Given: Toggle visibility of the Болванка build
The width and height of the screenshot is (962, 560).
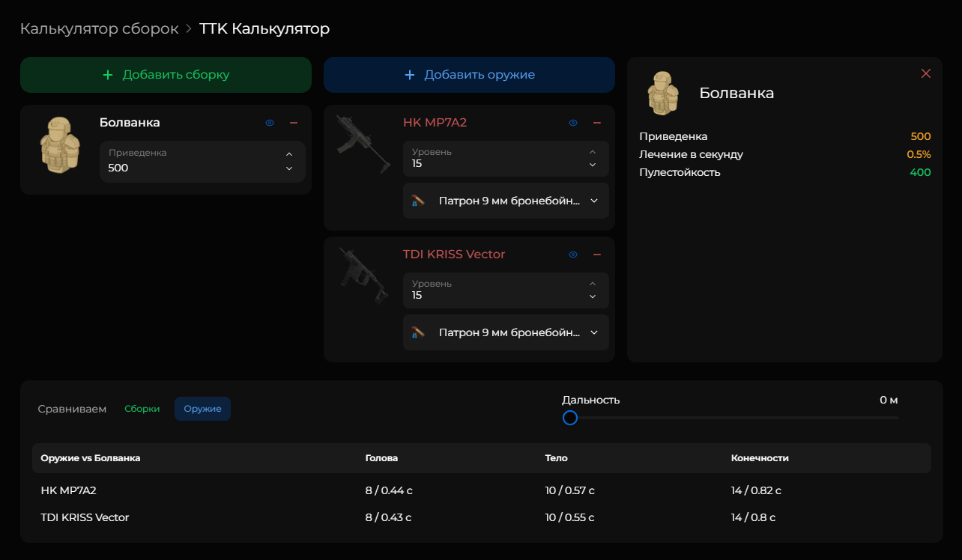Looking at the screenshot, I should click(270, 123).
